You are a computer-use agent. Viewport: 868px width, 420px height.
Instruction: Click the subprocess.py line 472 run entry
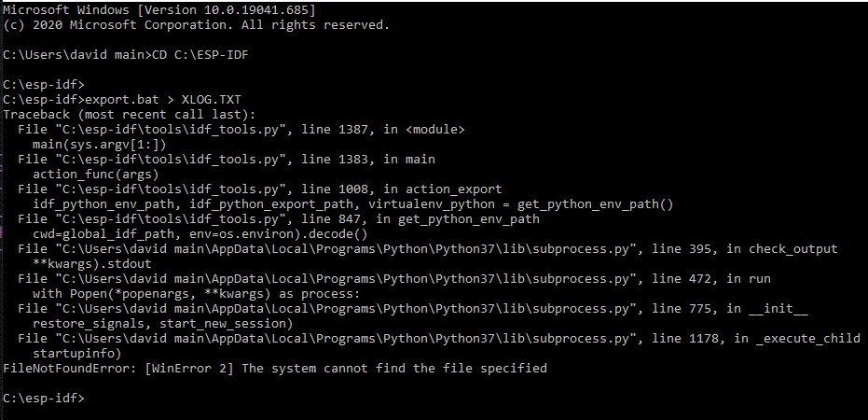394,279
